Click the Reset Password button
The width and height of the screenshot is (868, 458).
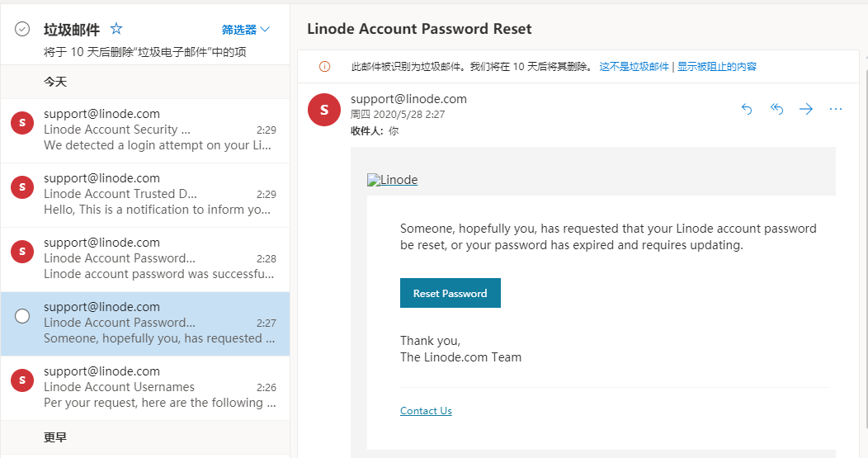[450, 293]
